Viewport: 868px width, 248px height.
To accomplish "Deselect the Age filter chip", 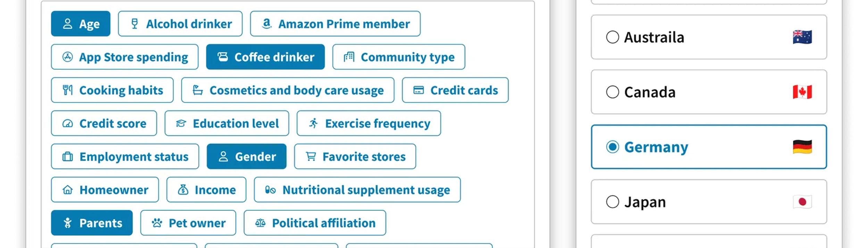I will click(81, 24).
